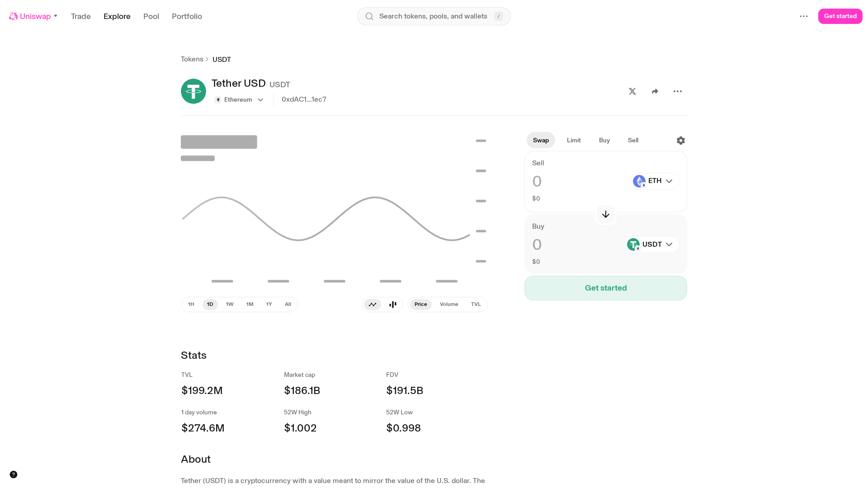
Task: Open the ETH token selector
Action: point(655,181)
